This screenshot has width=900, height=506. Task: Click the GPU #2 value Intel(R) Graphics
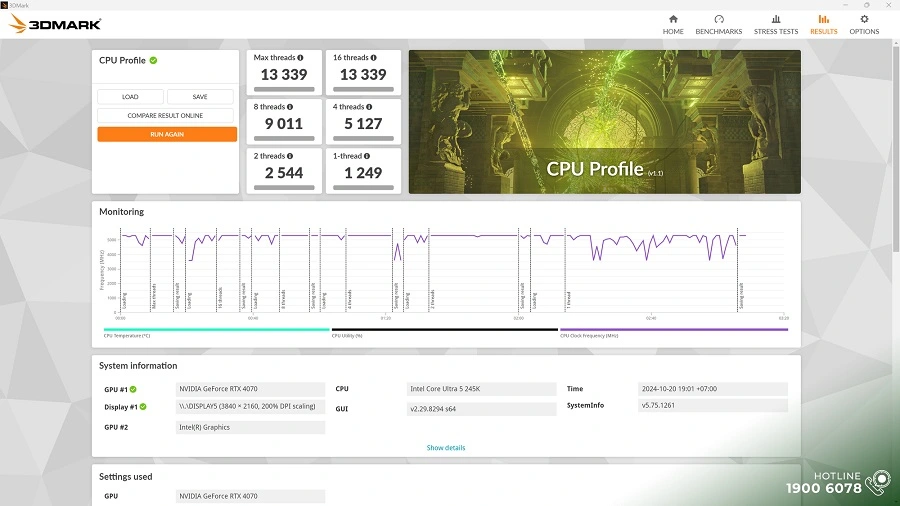tap(250, 427)
